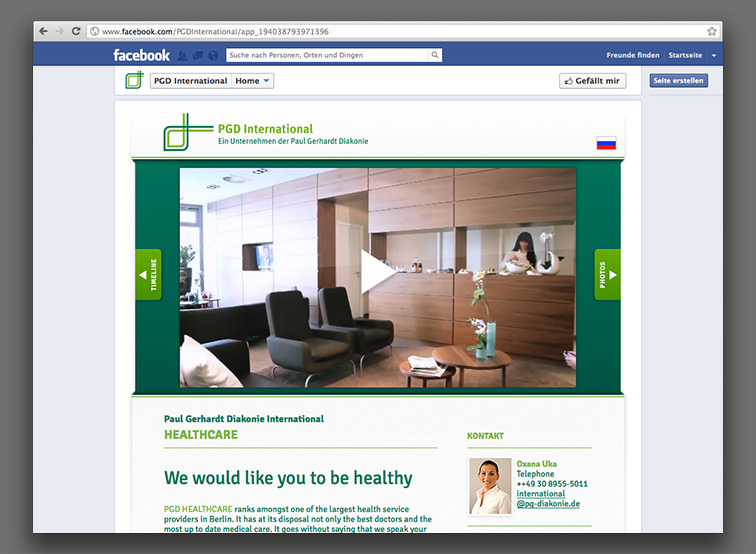The width and height of the screenshot is (756, 554).
Task: Open the Photos side tab
Action: tap(608, 274)
